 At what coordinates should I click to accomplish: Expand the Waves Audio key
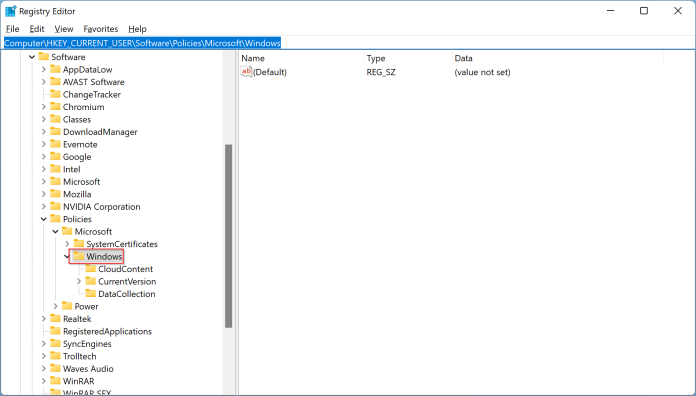point(44,368)
